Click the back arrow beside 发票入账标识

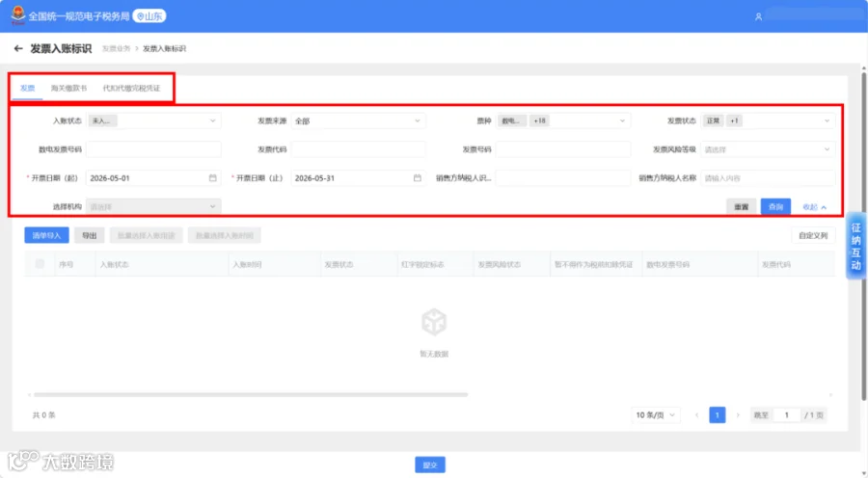[x=18, y=49]
